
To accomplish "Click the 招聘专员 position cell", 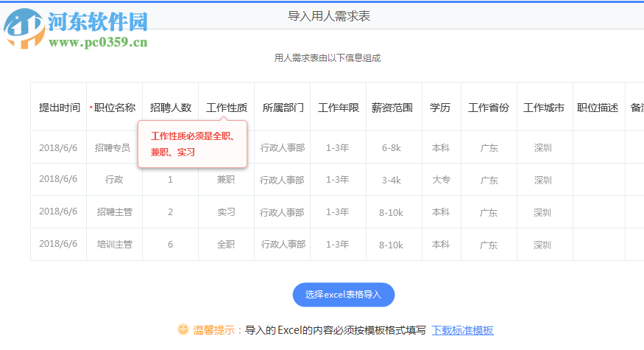I will click(x=112, y=147).
